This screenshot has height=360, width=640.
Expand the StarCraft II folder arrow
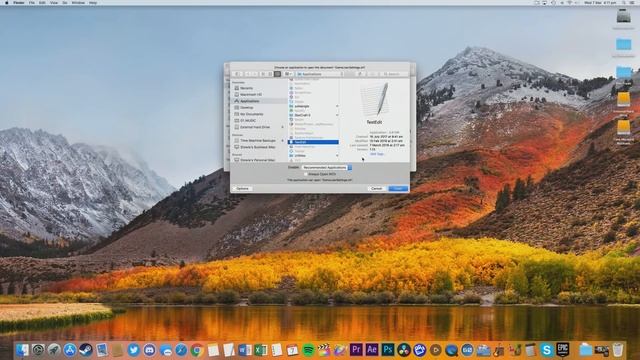pyautogui.click(x=337, y=115)
